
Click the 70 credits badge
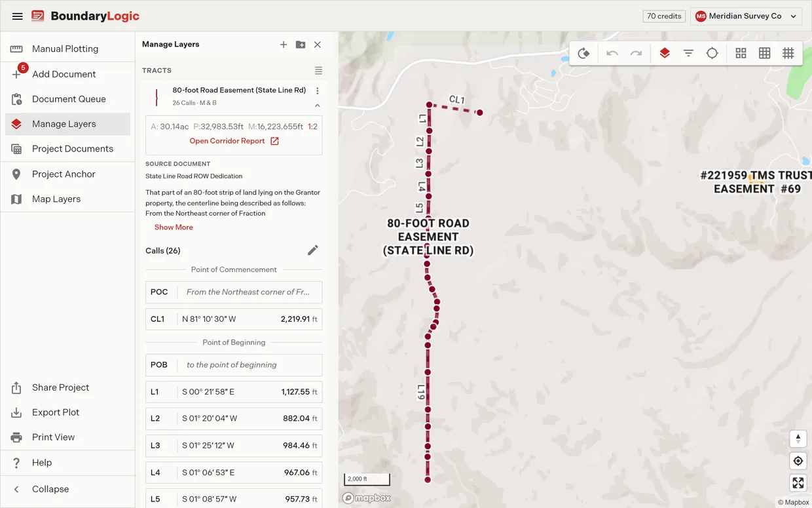pos(664,16)
